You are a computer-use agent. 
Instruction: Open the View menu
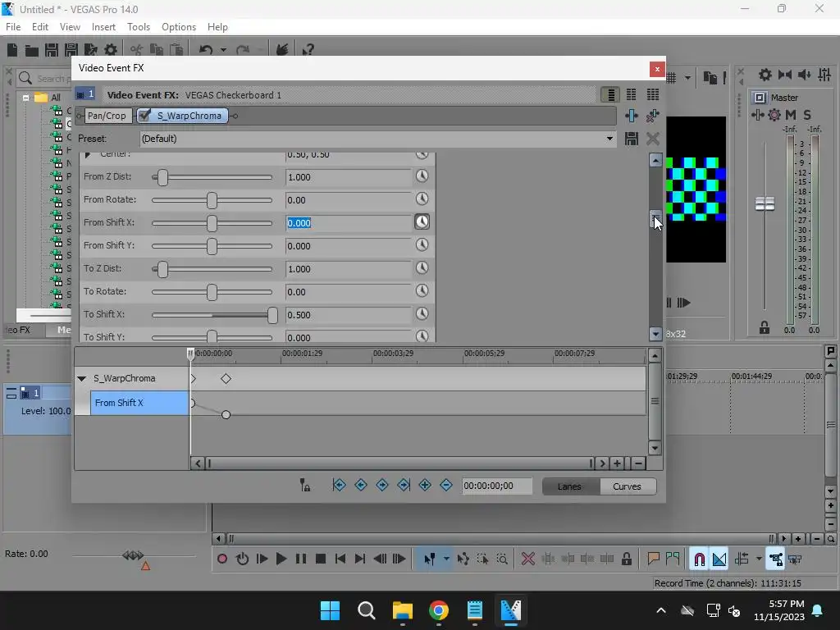pyautogui.click(x=70, y=27)
